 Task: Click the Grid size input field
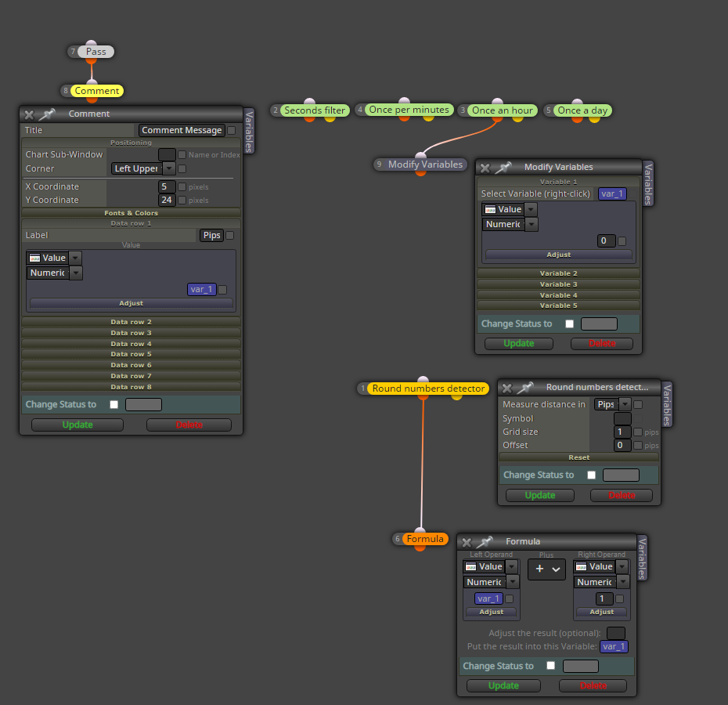point(622,432)
